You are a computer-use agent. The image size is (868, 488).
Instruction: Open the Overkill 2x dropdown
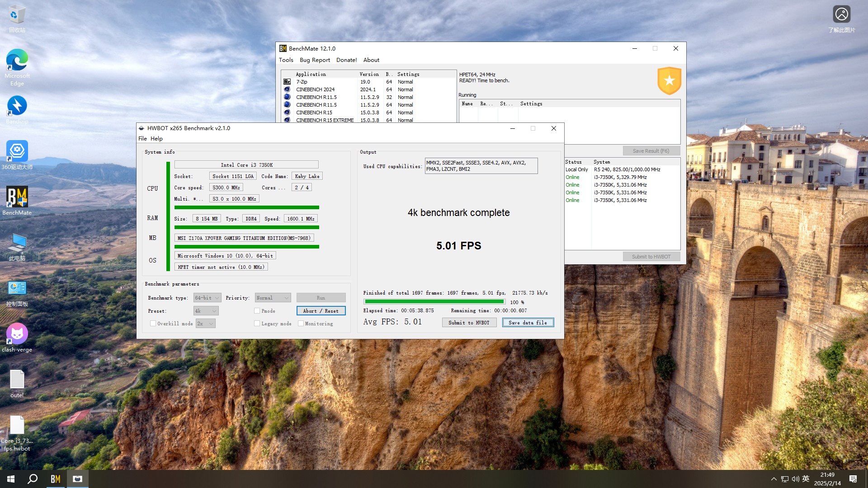[205, 324]
